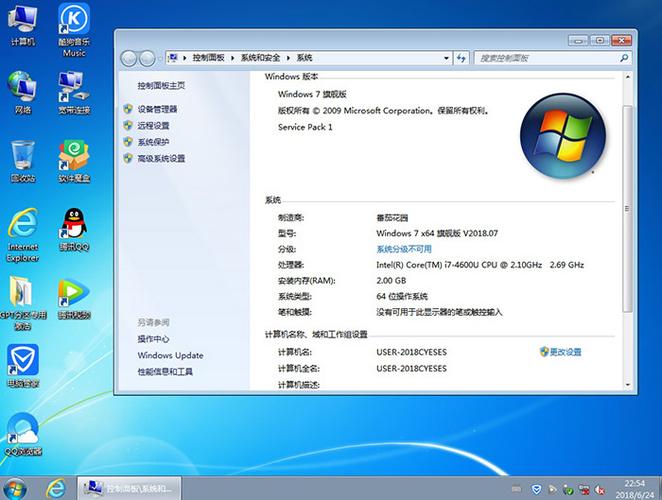Select the Internet Explorer desktop icon

coord(22,235)
